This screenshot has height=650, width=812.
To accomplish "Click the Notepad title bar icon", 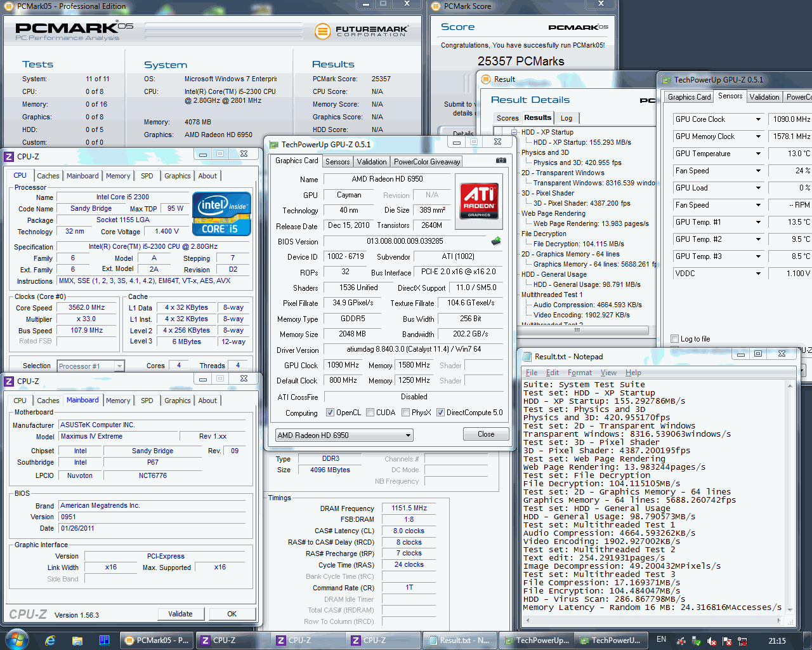I will click(x=527, y=356).
